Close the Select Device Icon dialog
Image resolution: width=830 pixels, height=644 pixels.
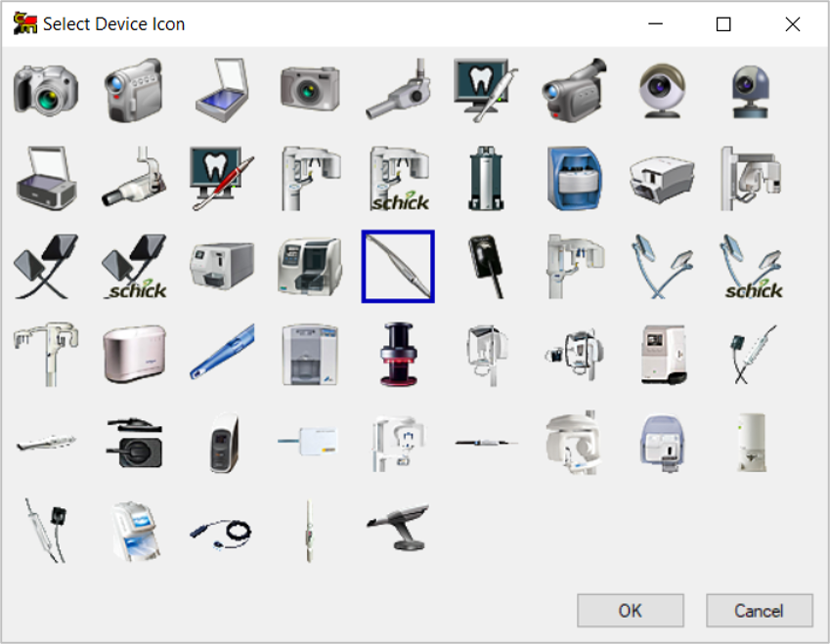point(793,24)
